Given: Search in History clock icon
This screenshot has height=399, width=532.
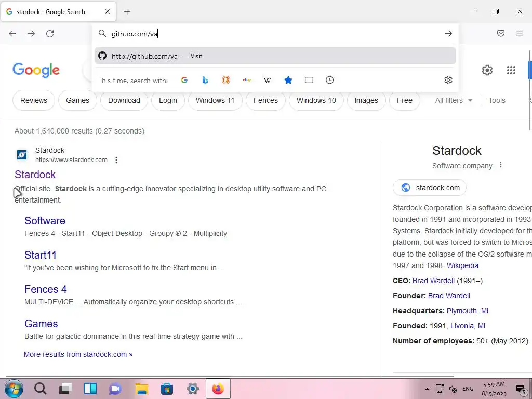Looking at the screenshot, I should [x=329, y=80].
